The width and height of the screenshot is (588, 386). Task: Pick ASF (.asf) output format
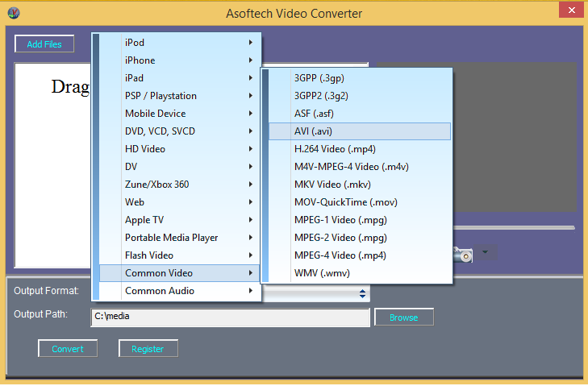click(x=360, y=114)
